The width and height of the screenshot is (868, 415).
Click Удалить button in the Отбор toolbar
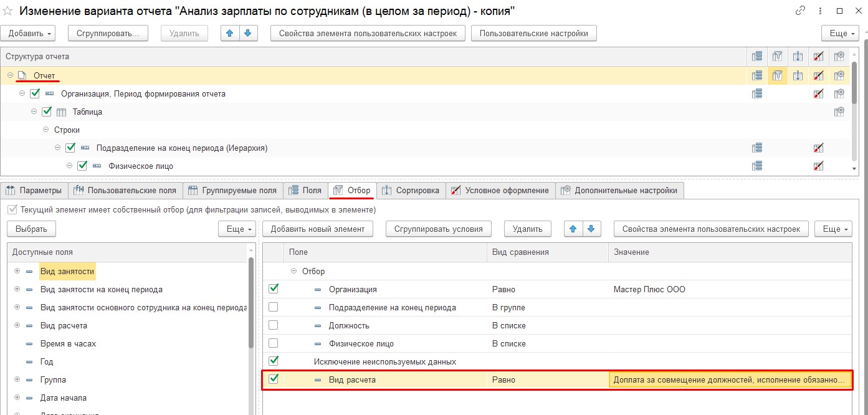(527, 229)
